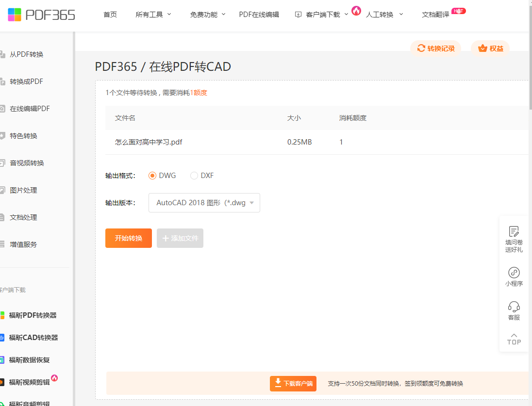Click the page vertical scrollbar
532x406 pixels.
(531, 54)
